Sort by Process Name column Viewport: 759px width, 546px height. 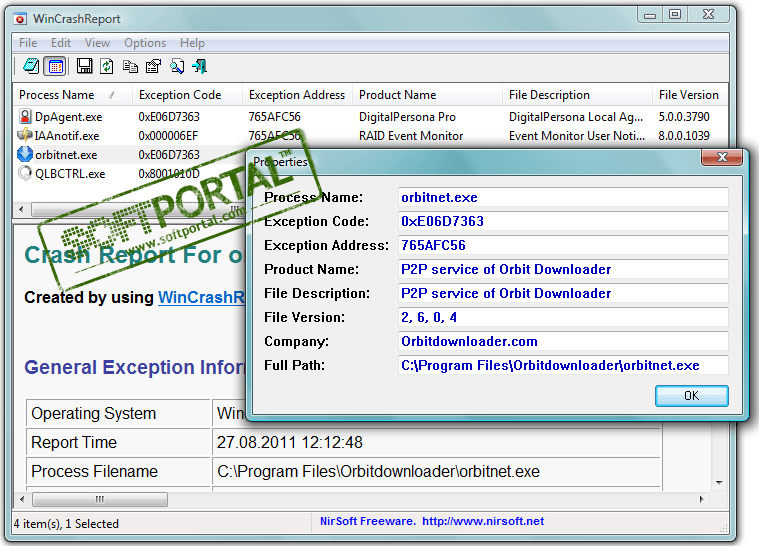(x=73, y=95)
